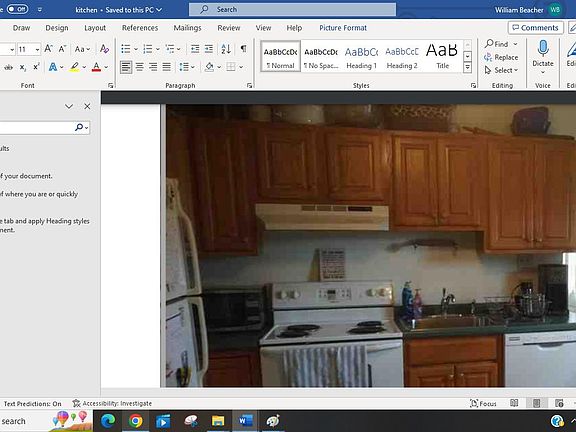Open line and paragraph spacing options

coord(187,67)
